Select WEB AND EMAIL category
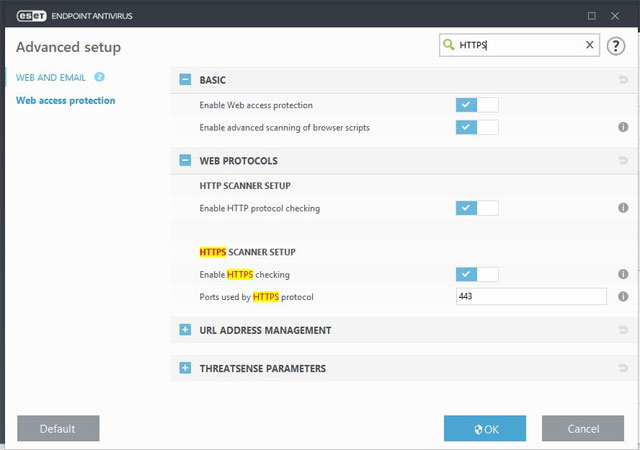Screen dimensions: 640x450 [x=51, y=78]
